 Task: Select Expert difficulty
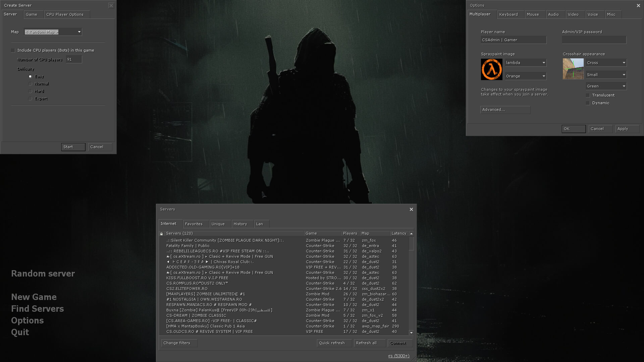tap(30, 99)
